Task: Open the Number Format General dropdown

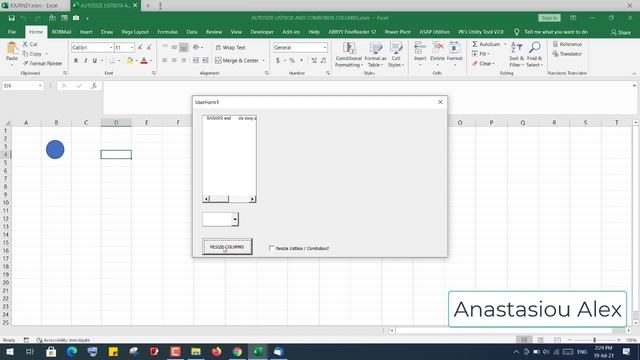Action: tap(325, 48)
